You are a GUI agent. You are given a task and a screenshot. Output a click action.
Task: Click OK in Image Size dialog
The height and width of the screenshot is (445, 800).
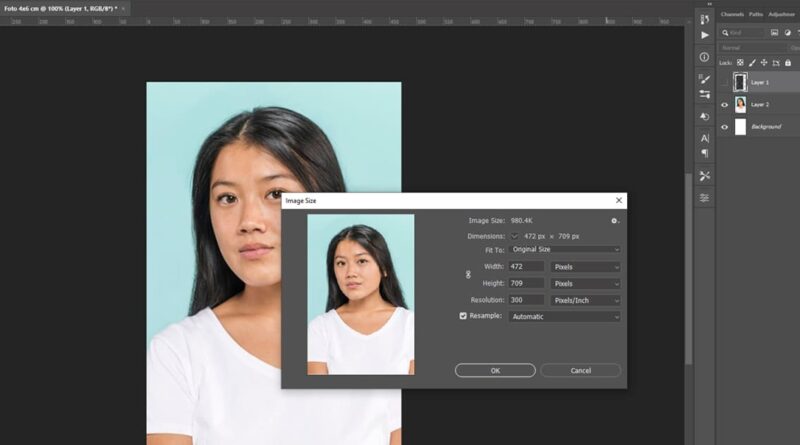coord(494,370)
